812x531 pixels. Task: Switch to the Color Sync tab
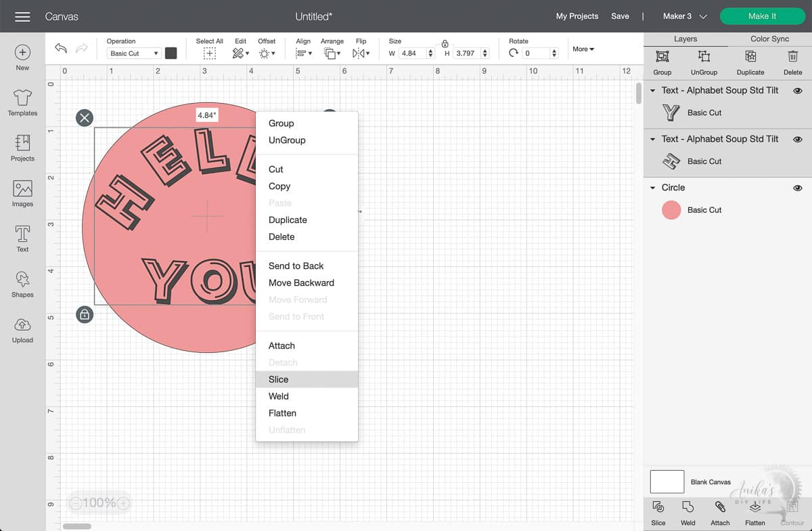click(769, 39)
